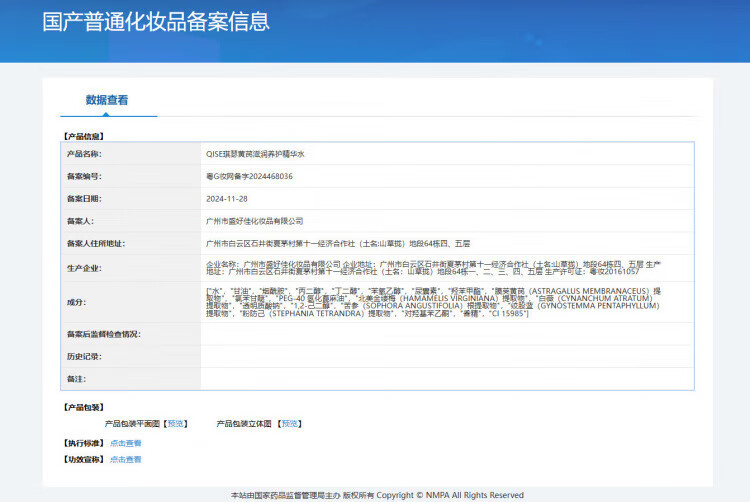Viewport: 750px width, 502px height.
Task: Open the 数据查看 tab
Action: 106,100
